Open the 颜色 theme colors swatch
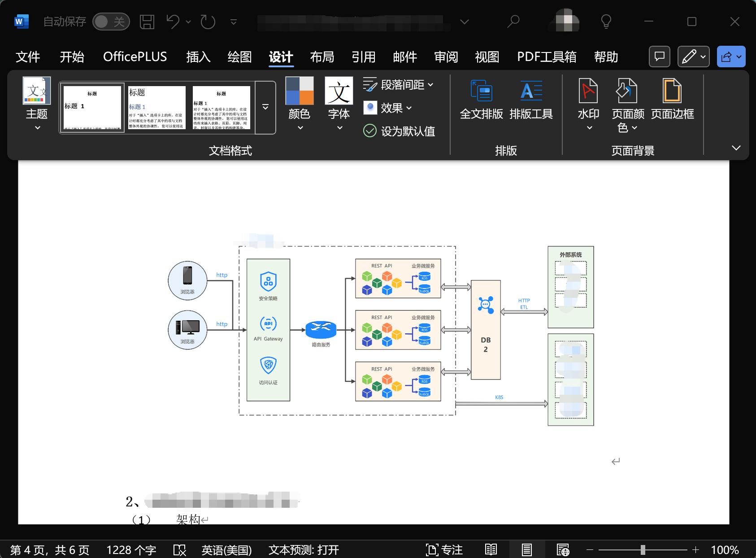Image resolution: width=756 pixels, height=558 pixels. pyautogui.click(x=300, y=104)
